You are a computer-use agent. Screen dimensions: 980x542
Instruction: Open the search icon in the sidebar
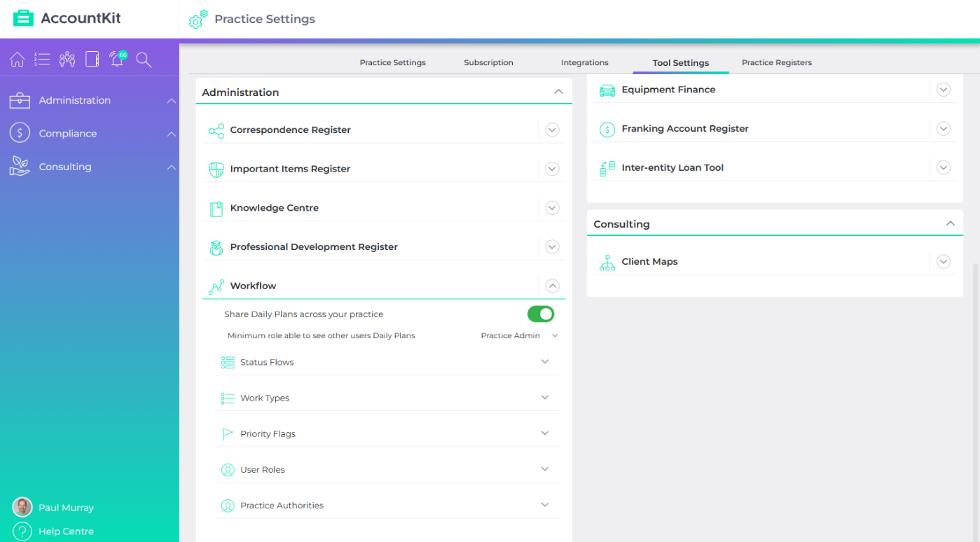(x=143, y=60)
